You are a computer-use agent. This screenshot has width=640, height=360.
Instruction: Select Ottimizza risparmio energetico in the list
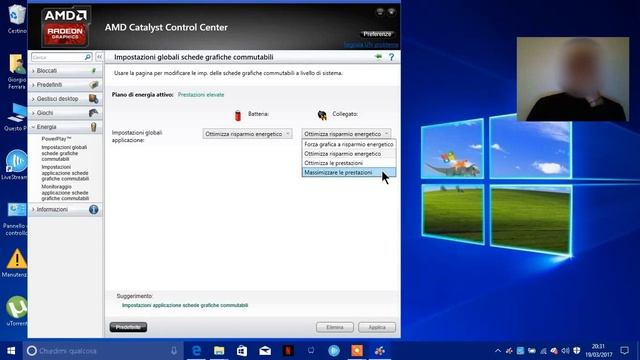tap(349, 154)
